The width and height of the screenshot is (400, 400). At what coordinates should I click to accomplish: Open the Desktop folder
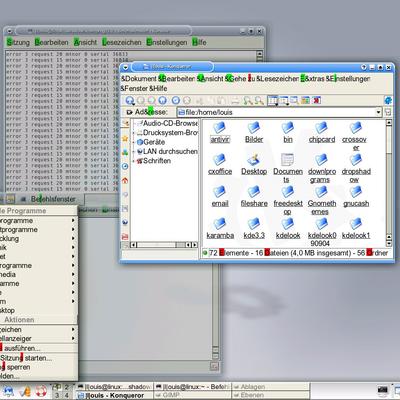[254, 165]
